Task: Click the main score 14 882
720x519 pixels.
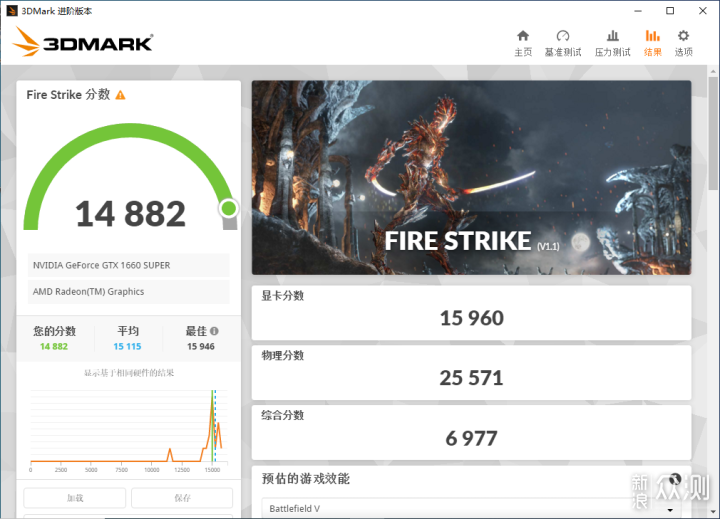Action: [x=130, y=214]
